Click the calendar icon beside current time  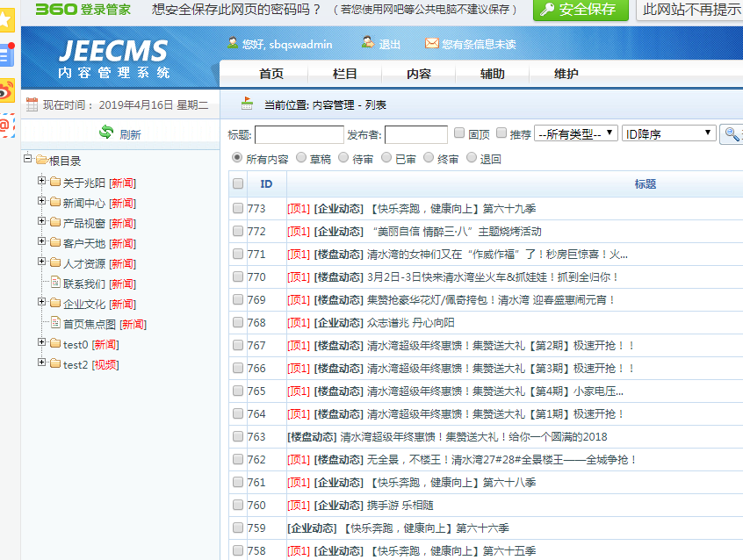tap(32, 104)
